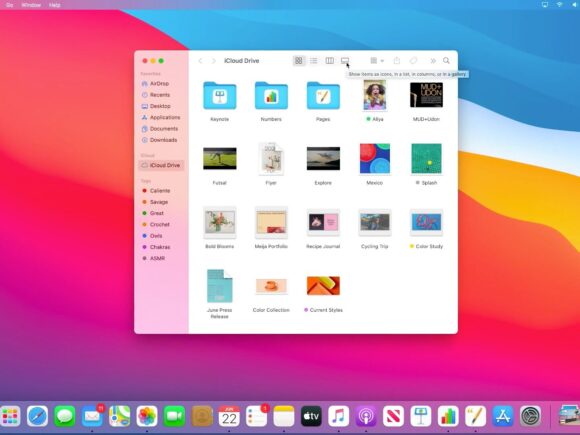Open Reminders from the Dock
This screenshot has width=580, height=435.
point(256,416)
